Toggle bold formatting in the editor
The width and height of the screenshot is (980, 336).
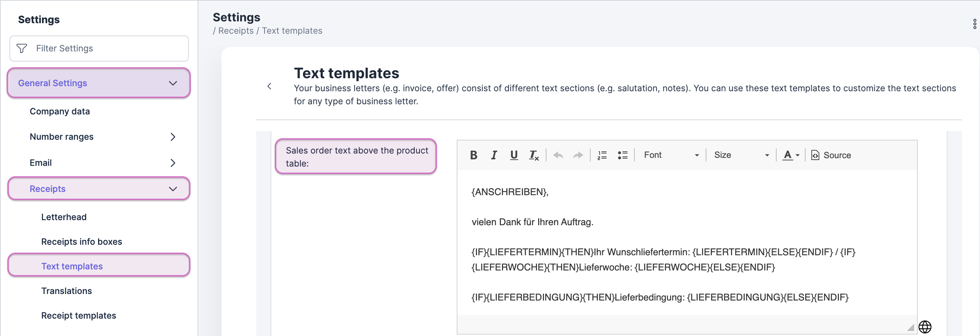[x=474, y=155]
